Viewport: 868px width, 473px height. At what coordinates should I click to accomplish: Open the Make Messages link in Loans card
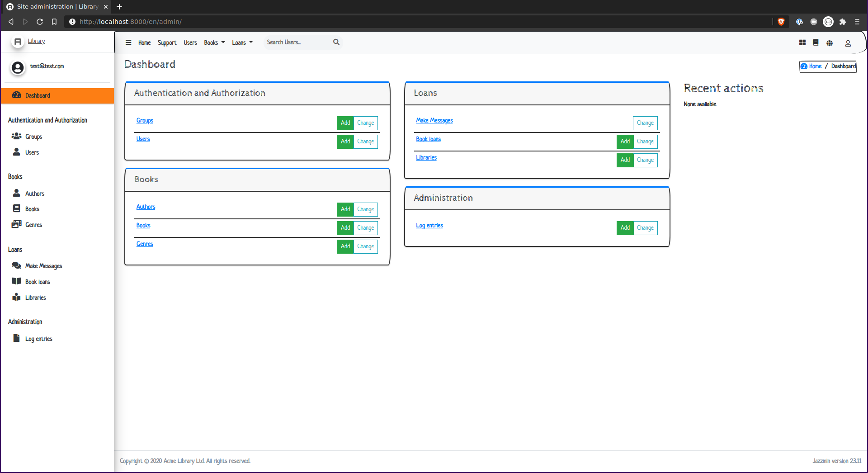[434, 120]
